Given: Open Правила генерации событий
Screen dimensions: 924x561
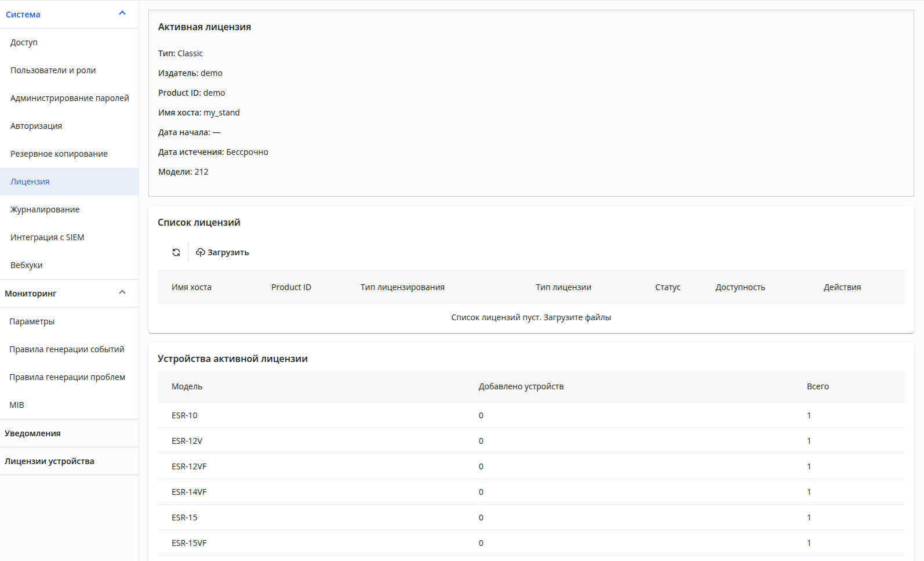Looking at the screenshot, I should click(x=69, y=349).
